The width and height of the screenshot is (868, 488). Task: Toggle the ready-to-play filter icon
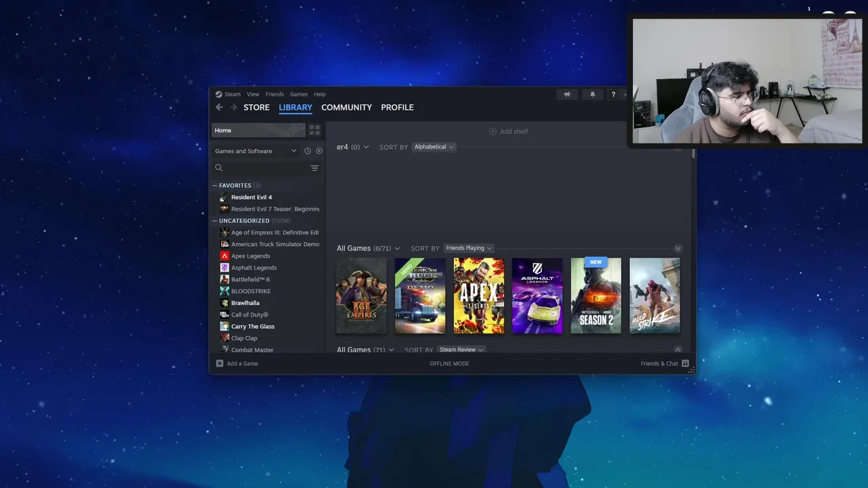(x=319, y=151)
